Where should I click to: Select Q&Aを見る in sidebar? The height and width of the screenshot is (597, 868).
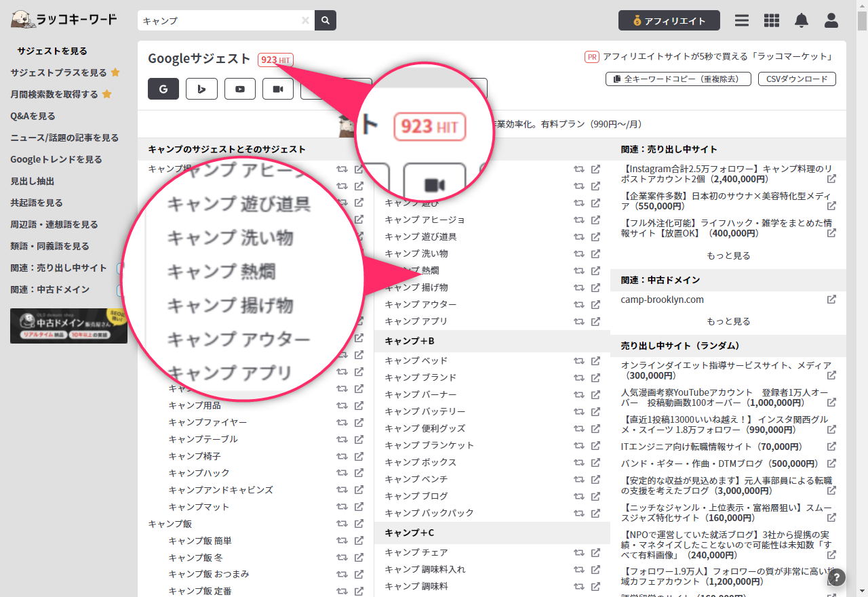pyautogui.click(x=33, y=116)
